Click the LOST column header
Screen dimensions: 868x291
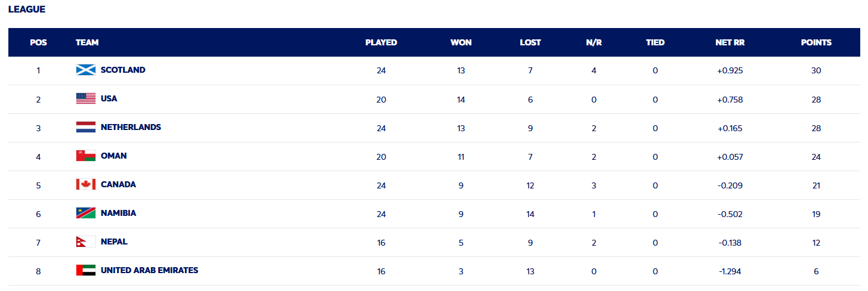[530, 42]
